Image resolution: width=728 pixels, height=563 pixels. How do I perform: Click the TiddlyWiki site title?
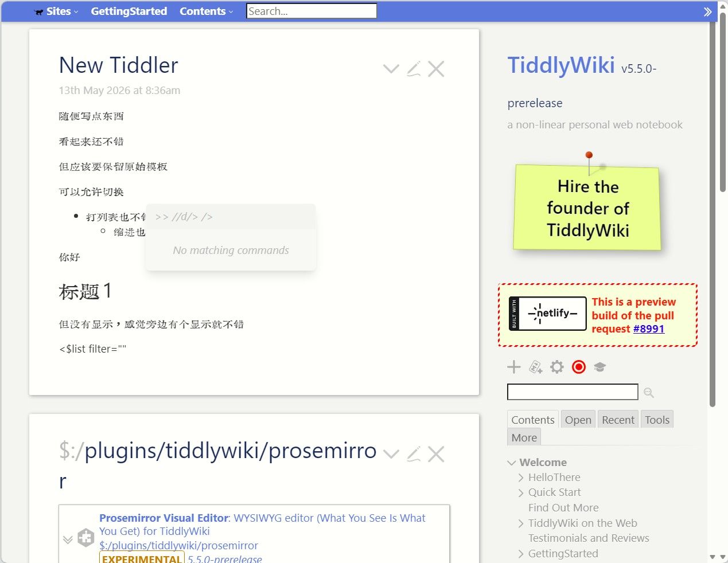(561, 65)
